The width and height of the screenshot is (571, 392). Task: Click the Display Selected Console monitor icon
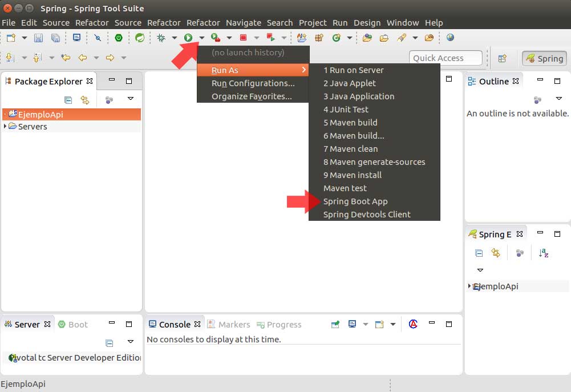point(352,324)
